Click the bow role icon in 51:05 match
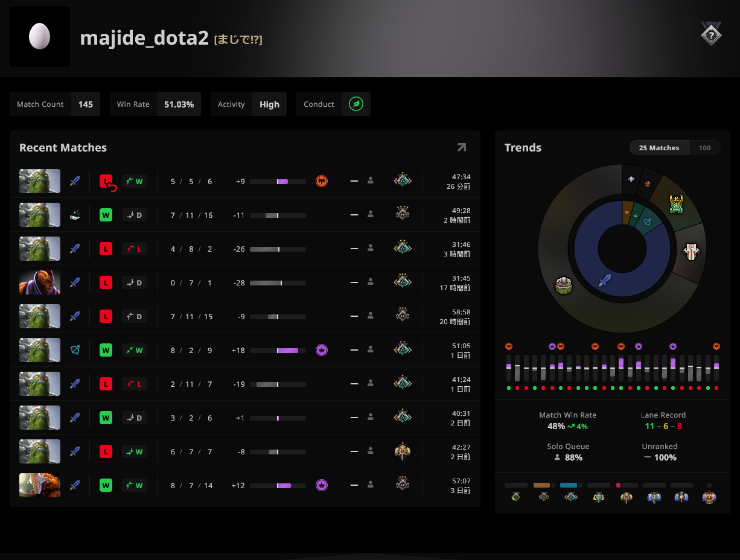The image size is (740, 560). click(75, 350)
